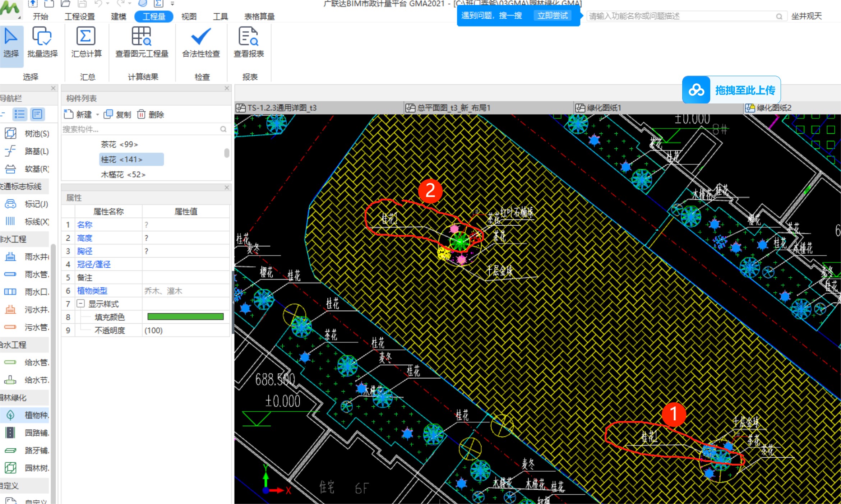Click the 植物类型 property value 乔木、灌木
This screenshot has width=841, height=504.
(186, 291)
